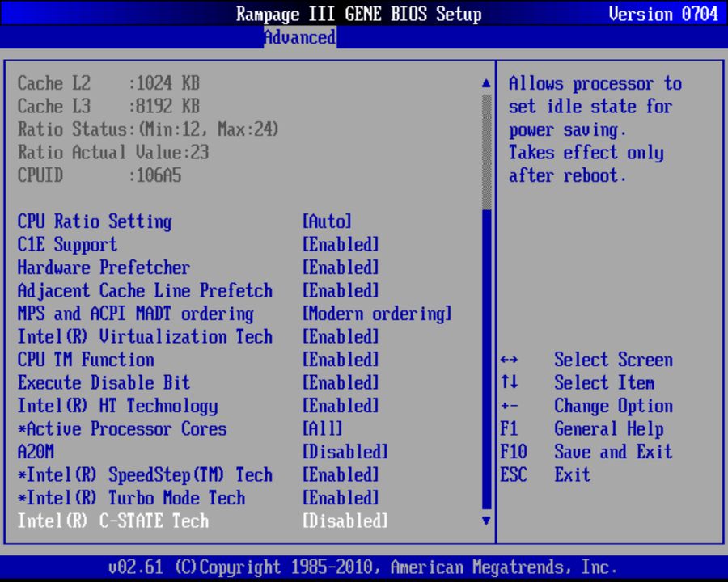Open the CPU Ratio [Auto] value

[x=327, y=221]
